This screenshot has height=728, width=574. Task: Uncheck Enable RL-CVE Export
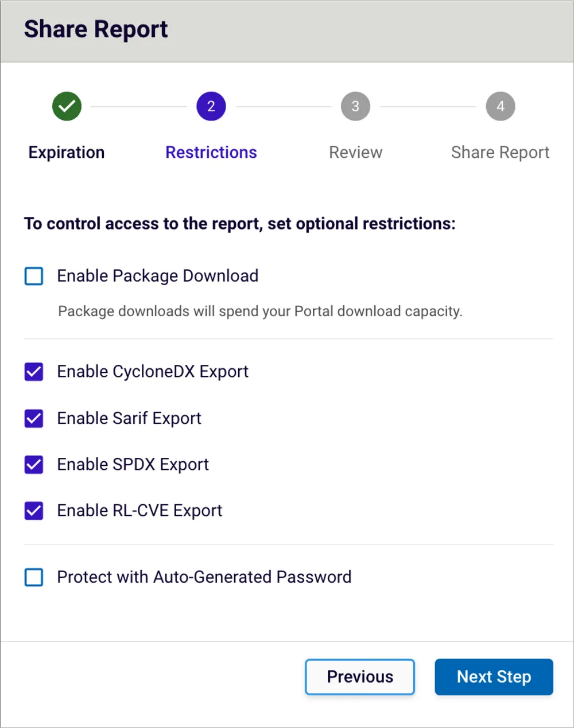(x=34, y=511)
